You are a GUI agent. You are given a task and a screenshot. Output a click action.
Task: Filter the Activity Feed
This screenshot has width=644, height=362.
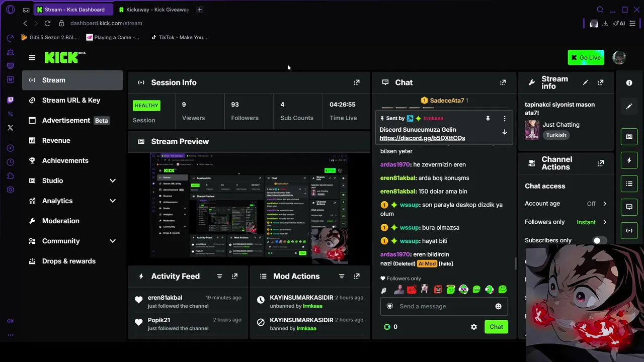point(219,276)
